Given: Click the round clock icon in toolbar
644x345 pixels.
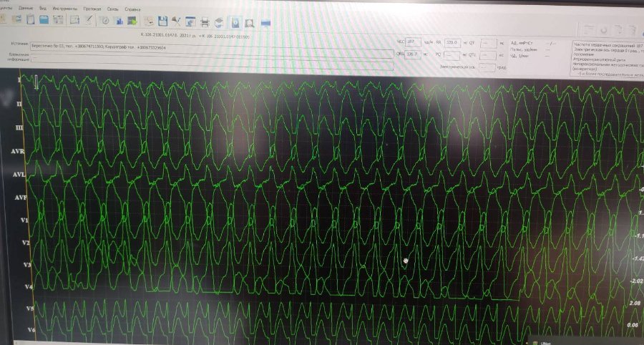Looking at the screenshot, I should click(104, 21).
